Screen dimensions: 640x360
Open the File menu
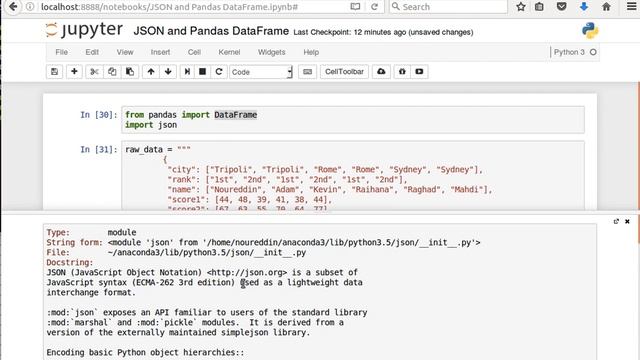pos(62,52)
